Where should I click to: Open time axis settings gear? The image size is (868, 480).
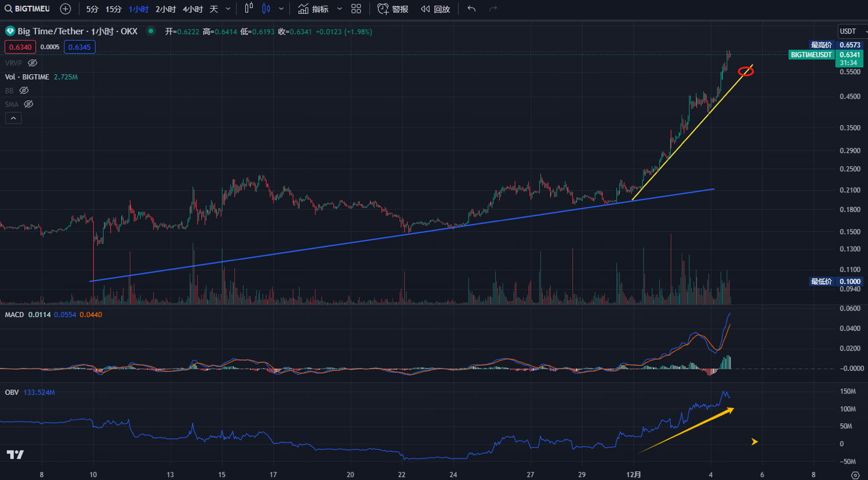point(855,475)
